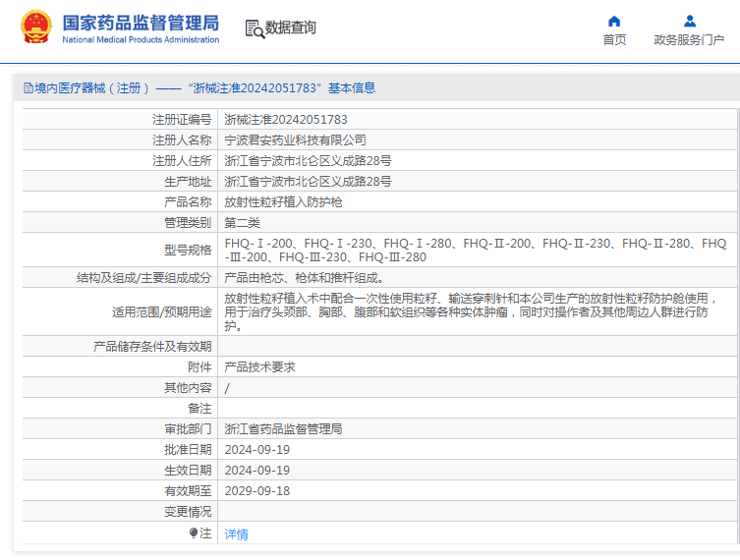This screenshot has width=740, height=560.
Task: Select the slash value in 其他内容 row
Action: click(227, 388)
